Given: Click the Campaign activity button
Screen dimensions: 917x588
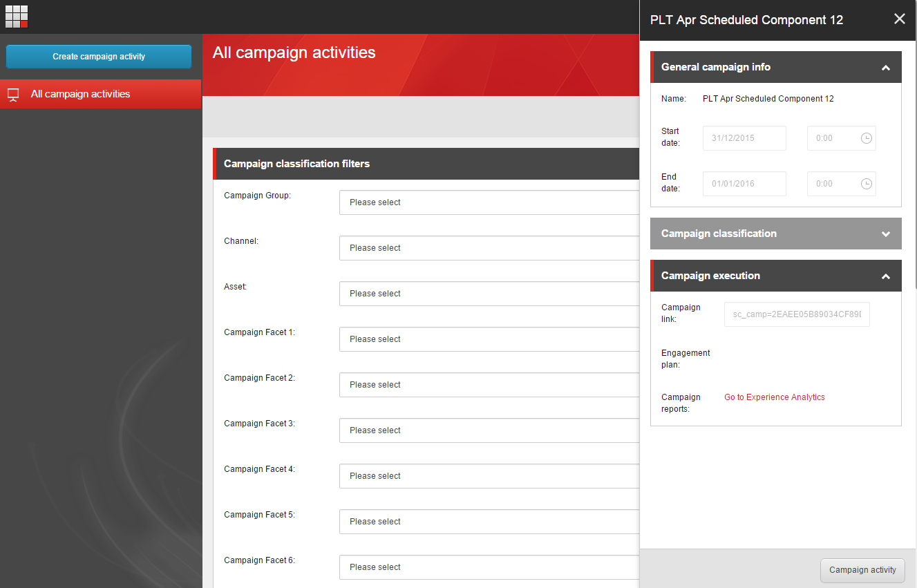Looking at the screenshot, I should (x=862, y=570).
